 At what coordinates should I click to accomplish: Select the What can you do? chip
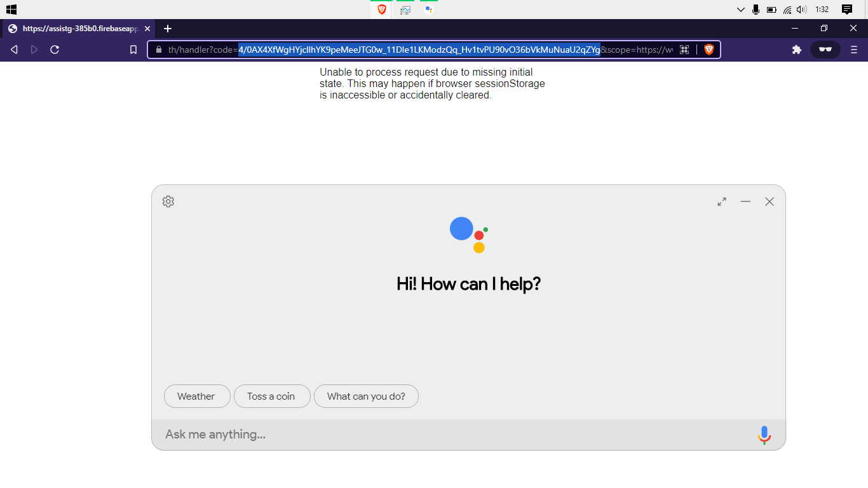[366, 396]
